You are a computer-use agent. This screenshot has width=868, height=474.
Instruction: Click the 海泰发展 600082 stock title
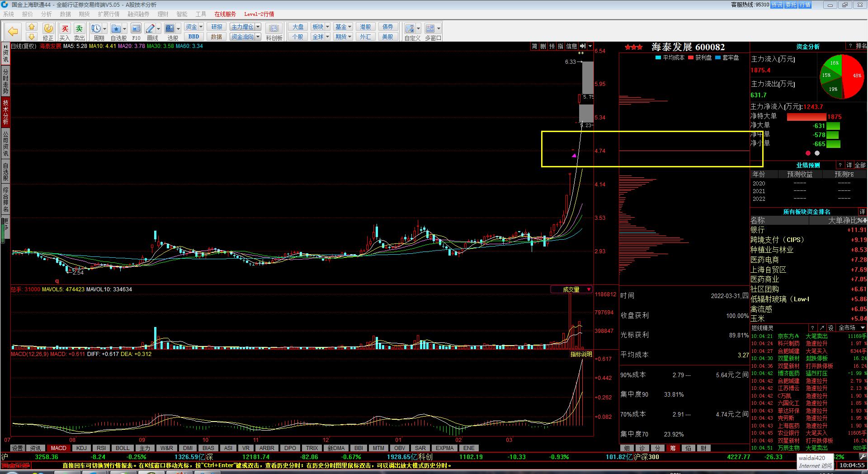[688, 47]
